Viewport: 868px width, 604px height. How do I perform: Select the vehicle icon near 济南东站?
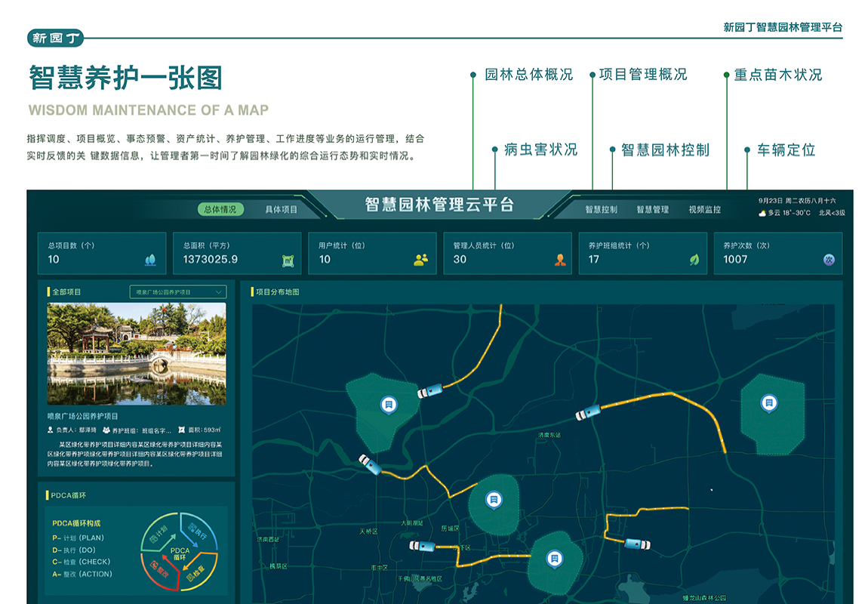pos(588,412)
